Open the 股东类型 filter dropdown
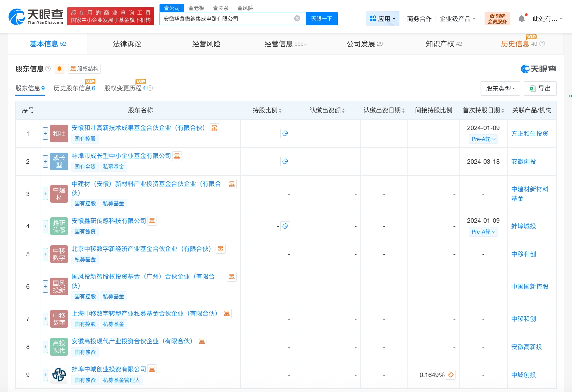This screenshot has height=392, width=572. 500,88
